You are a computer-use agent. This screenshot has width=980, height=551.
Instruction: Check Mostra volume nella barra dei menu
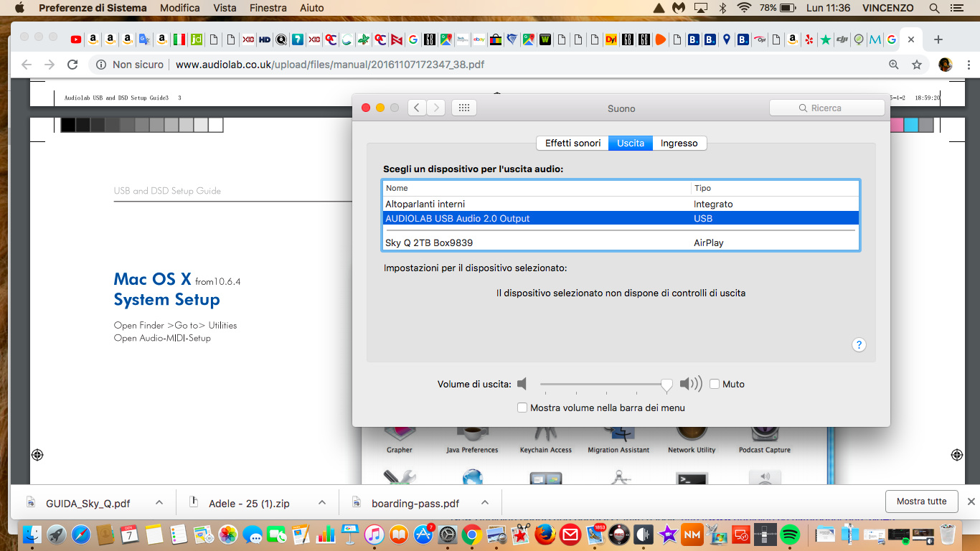pyautogui.click(x=522, y=408)
